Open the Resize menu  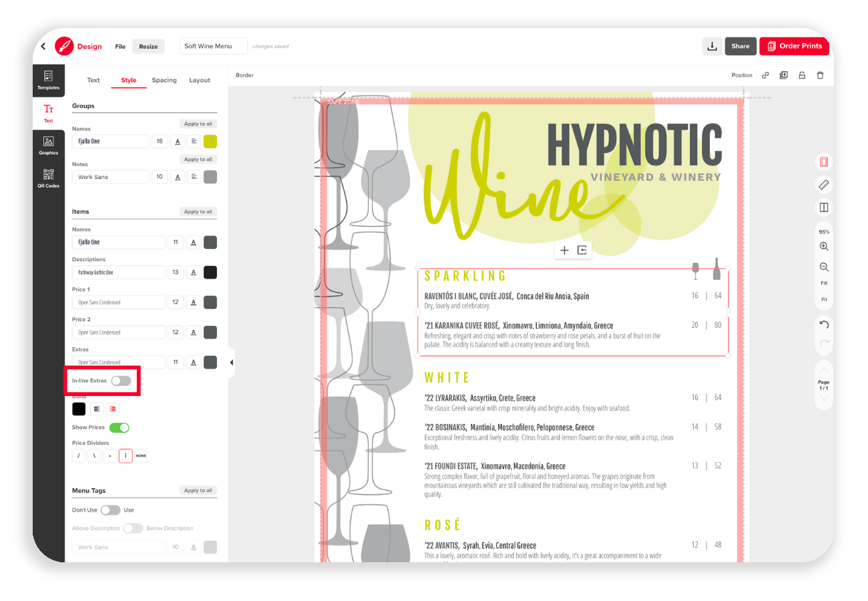[x=148, y=47]
